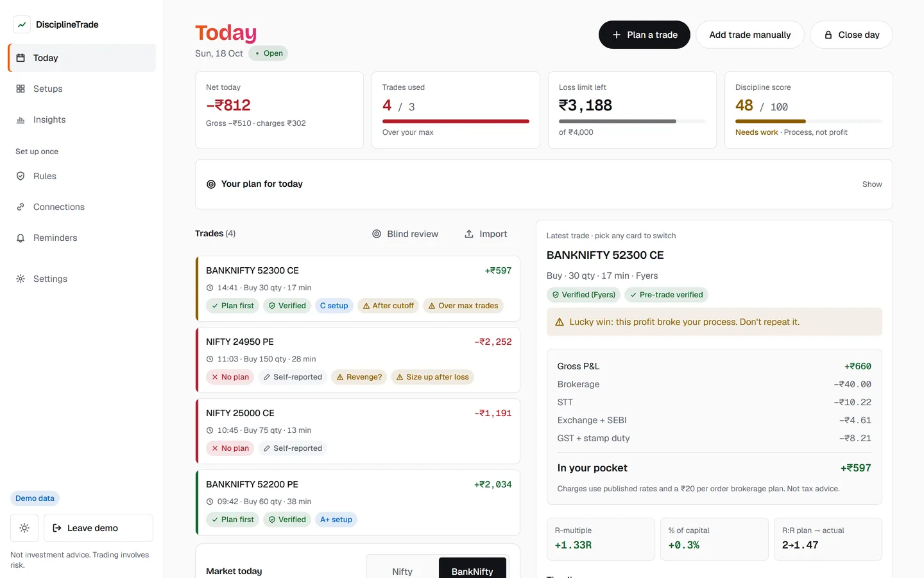This screenshot has height=578, width=924.
Task: Click the clock icon next to 14:41
Action: coord(210,288)
